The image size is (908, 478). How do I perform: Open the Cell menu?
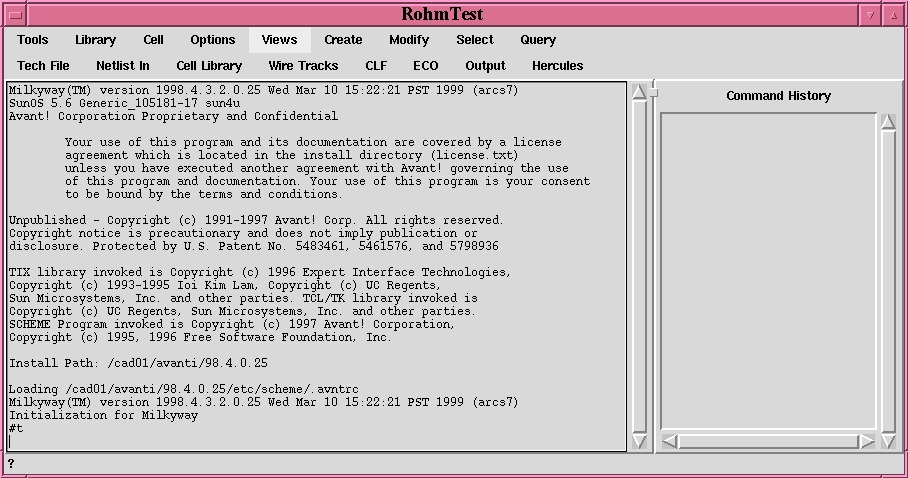153,40
